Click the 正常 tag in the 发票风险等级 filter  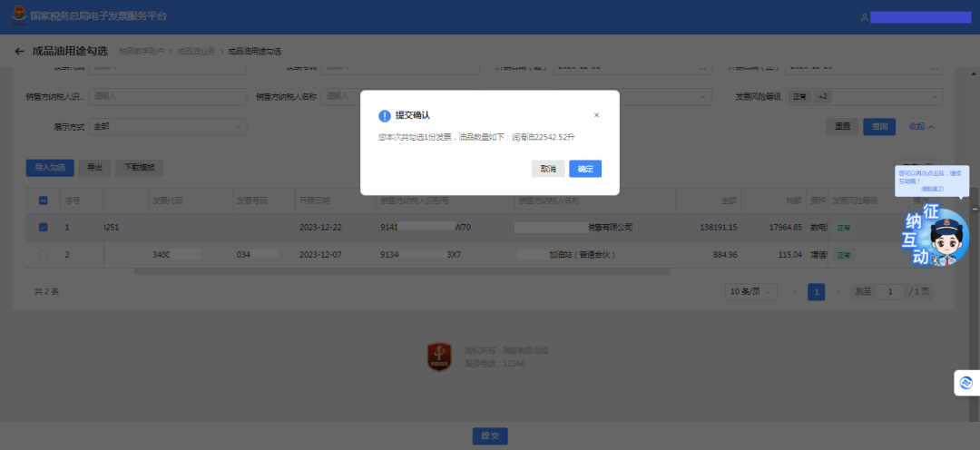click(800, 97)
